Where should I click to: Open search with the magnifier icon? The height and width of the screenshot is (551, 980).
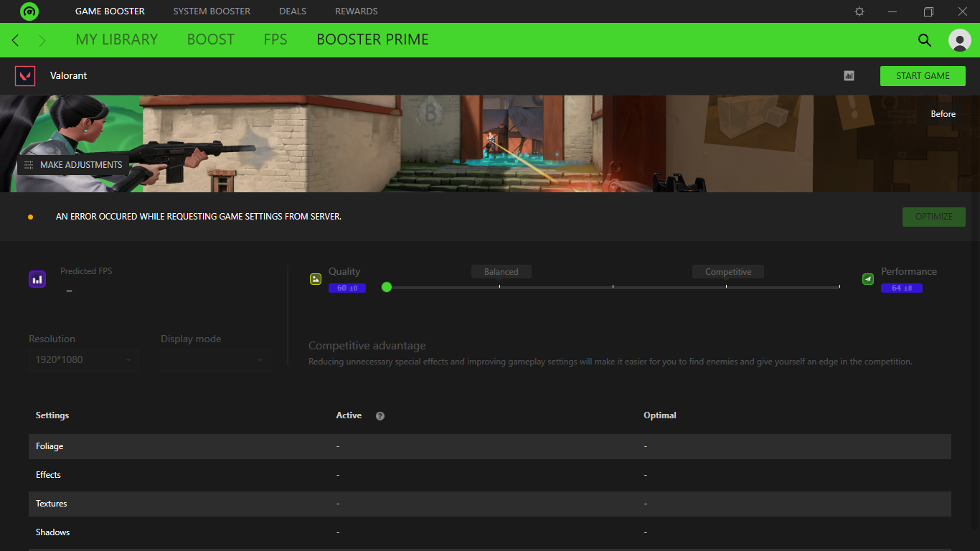[x=925, y=40]
